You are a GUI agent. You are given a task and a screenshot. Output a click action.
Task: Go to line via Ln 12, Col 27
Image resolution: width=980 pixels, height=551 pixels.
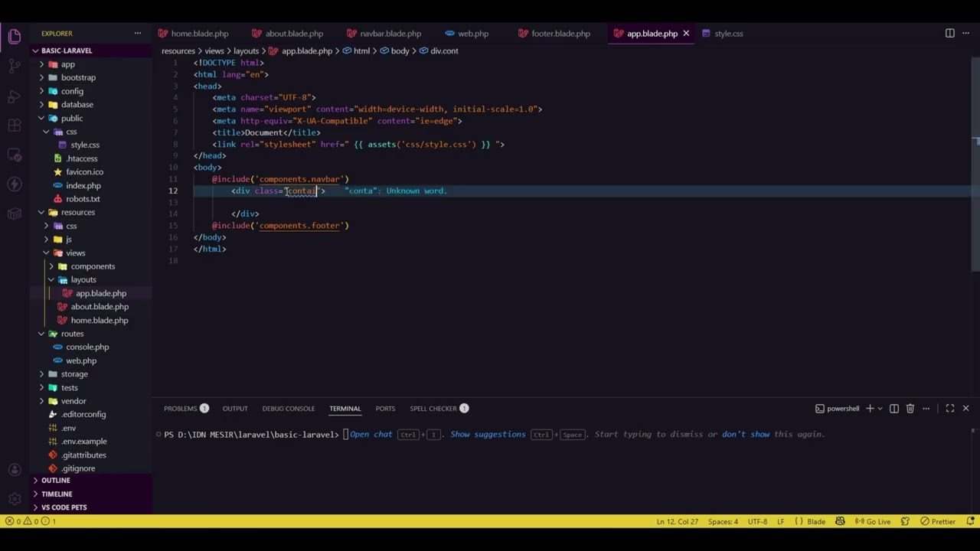point(677,522)
